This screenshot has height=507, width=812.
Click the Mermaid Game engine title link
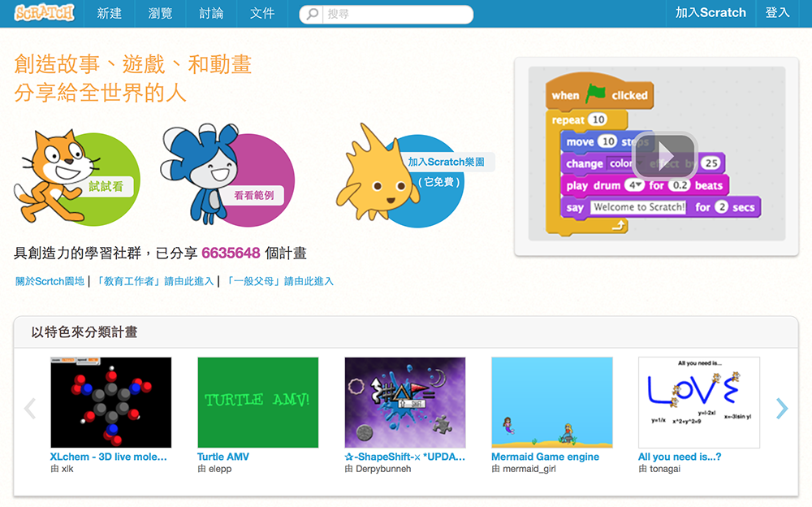tap(546, 457)
